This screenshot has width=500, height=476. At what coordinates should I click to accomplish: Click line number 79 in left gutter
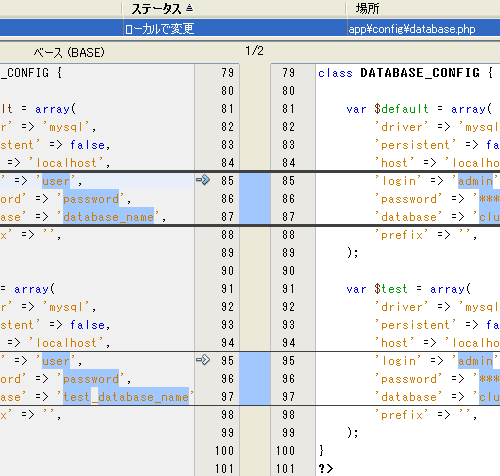tap(228, 73)
